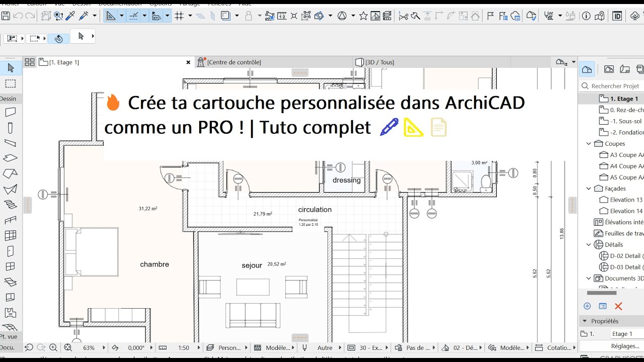The width and height of the screenshot is (644, 362).
Task: Click the red delete X icon
Action: 619,306
